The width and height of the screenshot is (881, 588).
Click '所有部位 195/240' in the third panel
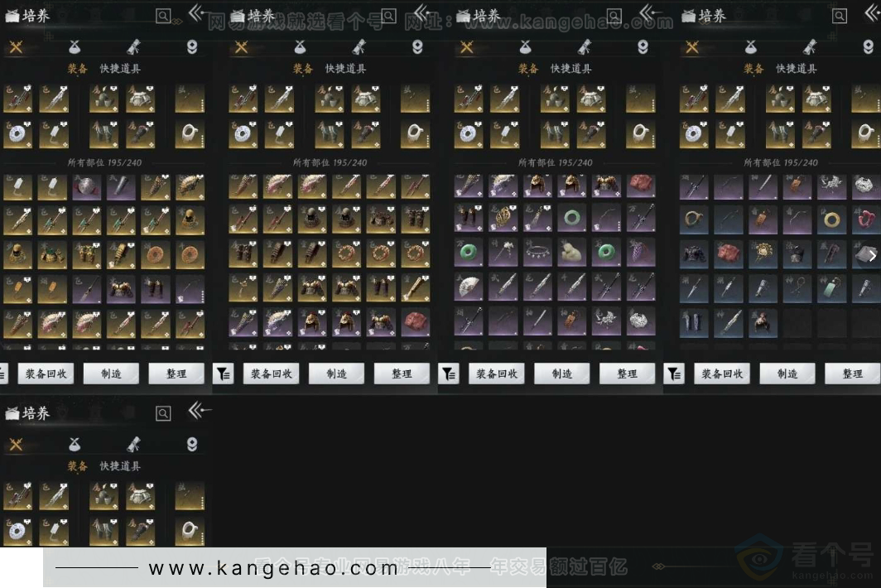click(555, 162)
